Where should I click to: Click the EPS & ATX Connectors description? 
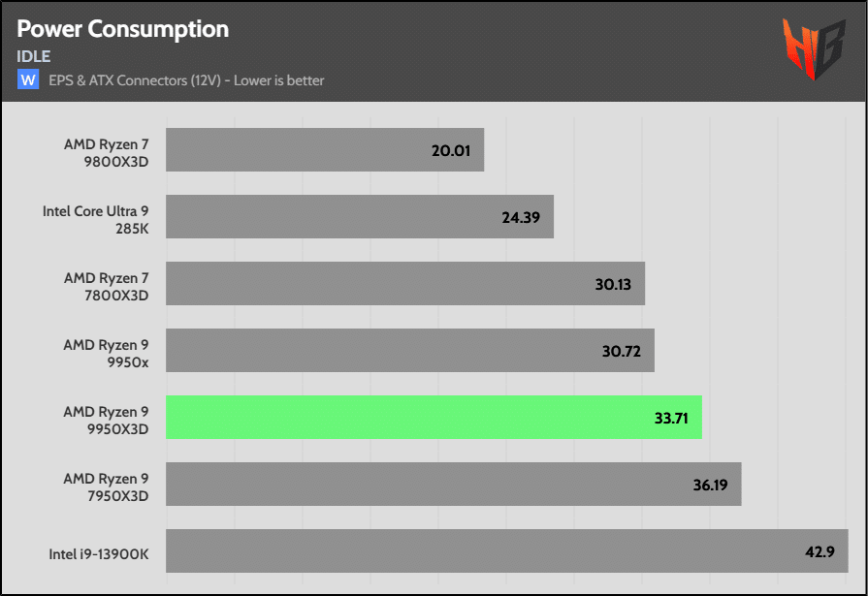click(186, 80)
